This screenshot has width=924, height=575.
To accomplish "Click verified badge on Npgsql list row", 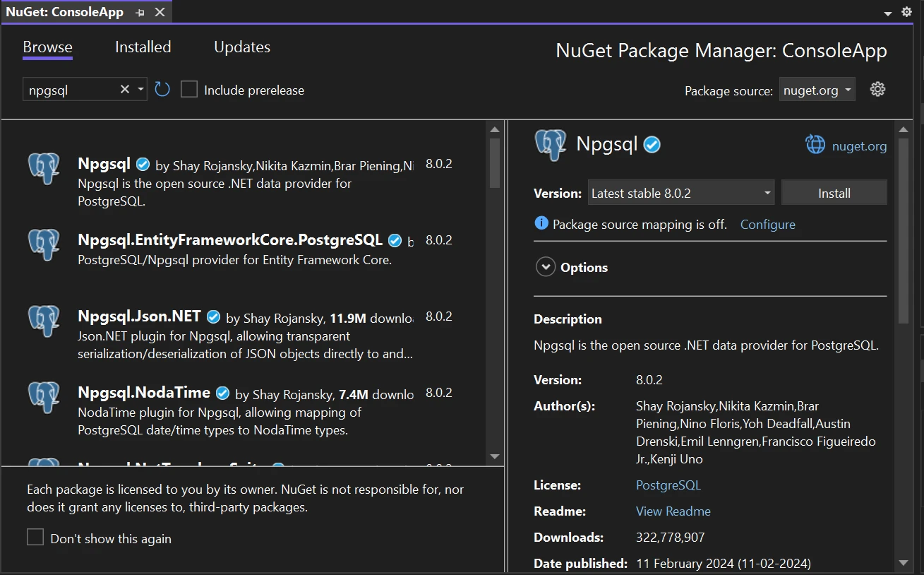I will (143, 164).
